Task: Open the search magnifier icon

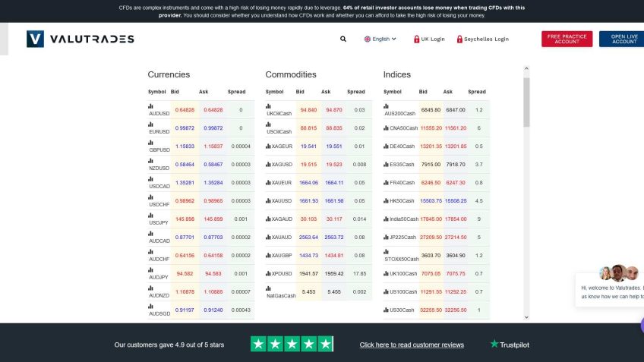Action: [343, 39]
